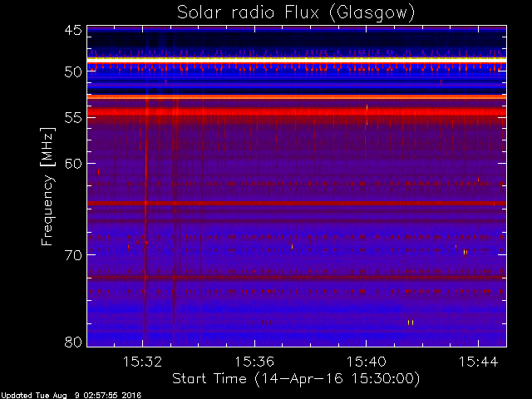This screenshot has height=399, width=532.
Task: Click the 50 frequency tick label
Action: (x=73, y=71)
